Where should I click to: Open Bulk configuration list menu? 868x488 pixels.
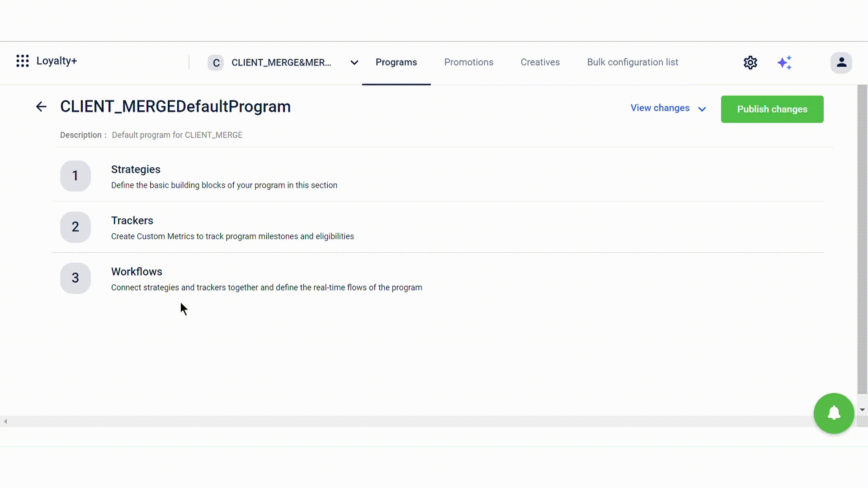(x=633, y=62)
